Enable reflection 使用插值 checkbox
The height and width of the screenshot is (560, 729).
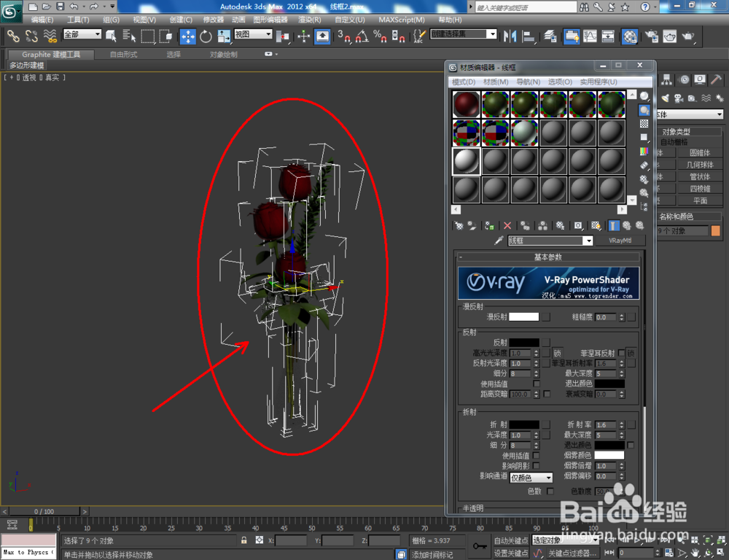coord(537,384)
